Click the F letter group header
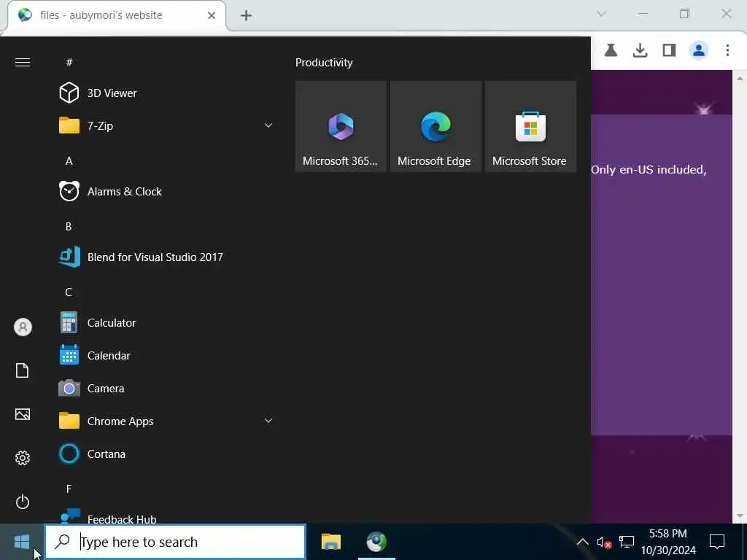 tap(69, 489)
